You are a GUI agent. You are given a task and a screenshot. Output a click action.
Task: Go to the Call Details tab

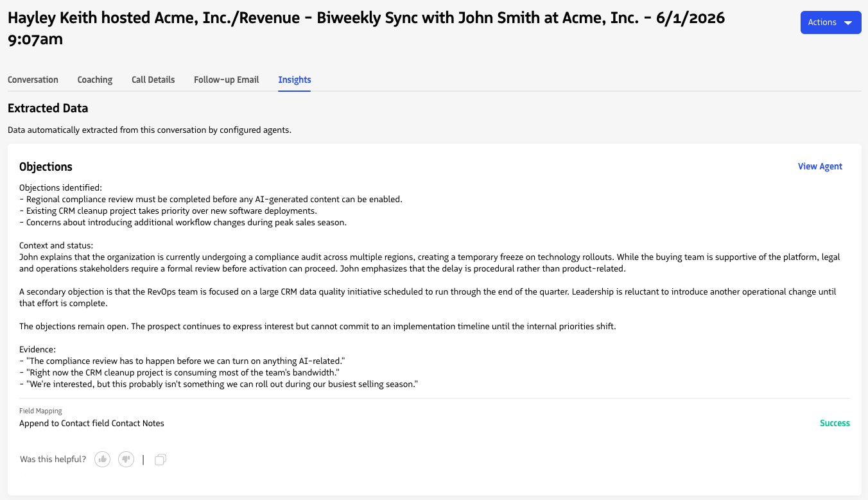point(153,80)
